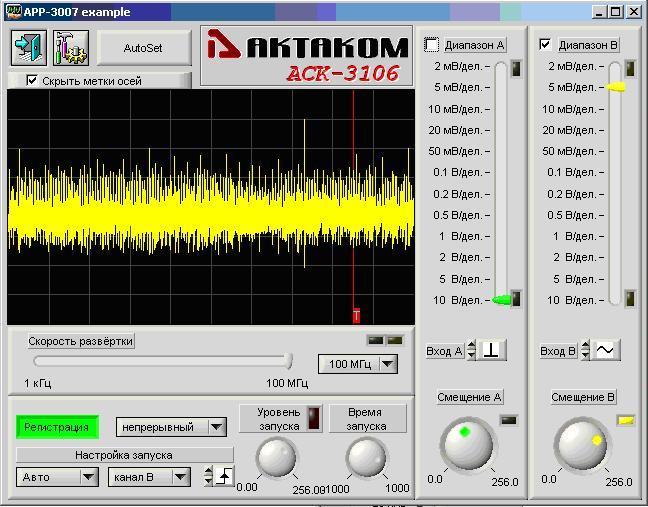The height and width of the screenshot is (507, 648).
Task: Click the green Регистрация button
Action: coord(57,427)
